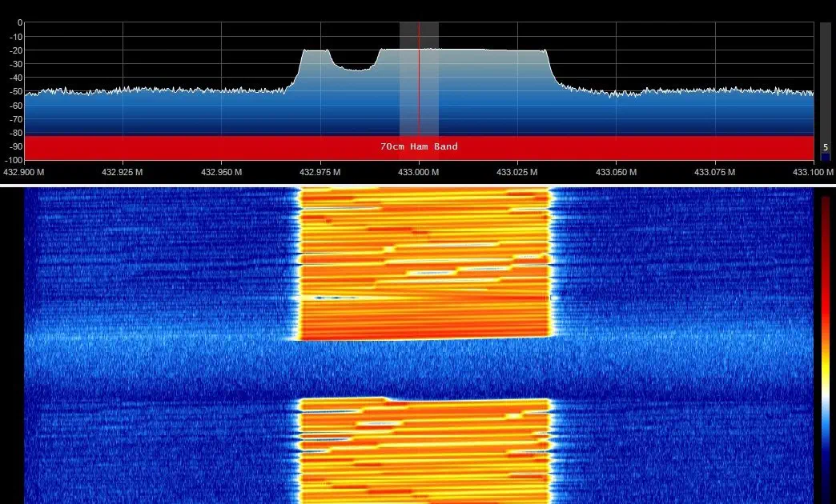Click the -100 dB scale label
Viewport: 836px width, 504px height.
tap(14, 160)
